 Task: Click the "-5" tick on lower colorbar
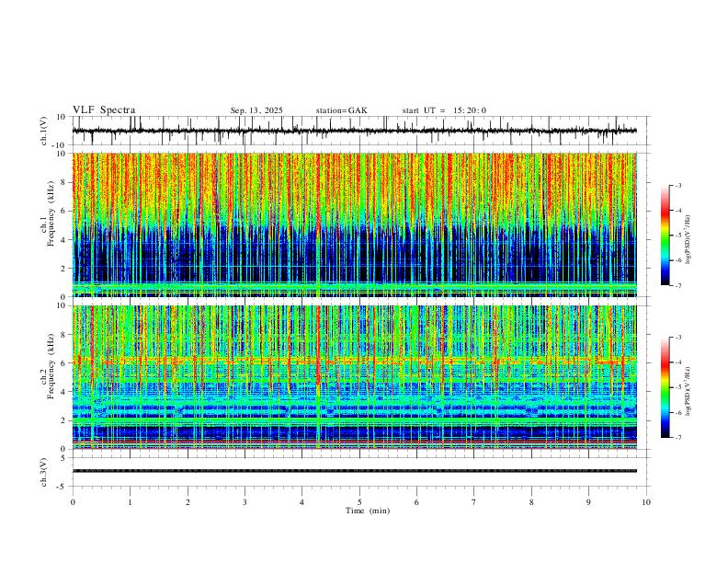678,387
